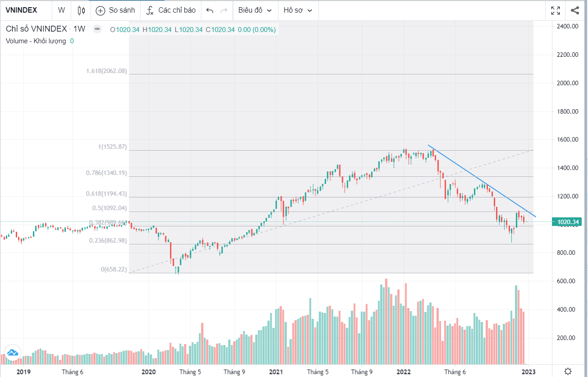The image size is (588, 377).
Task: Open the Biểu đồ dropdown
Action: click(x=255, y=10)
